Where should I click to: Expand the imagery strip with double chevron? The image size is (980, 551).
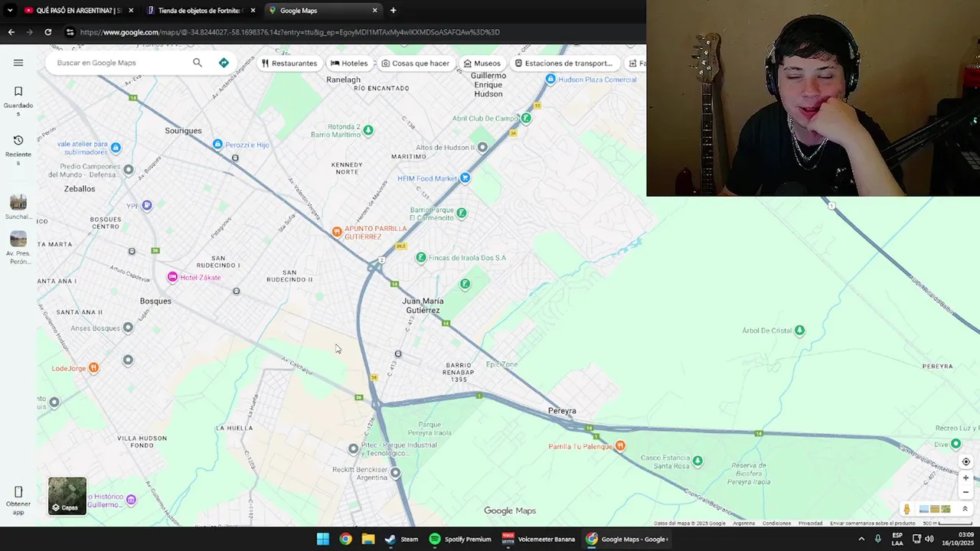965,509
